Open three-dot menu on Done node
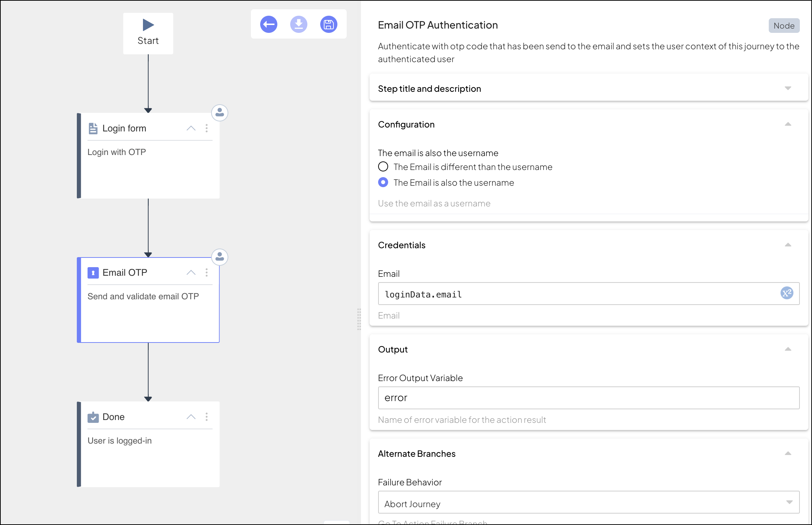This screenshot has width=812, height=525. (207, 417)
